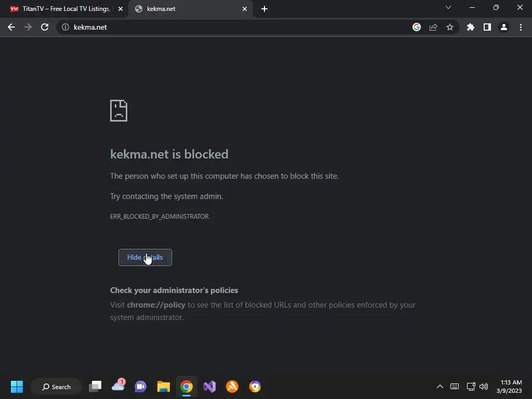Switch to the TitanTV tab
532x399 pixels.
64,9
